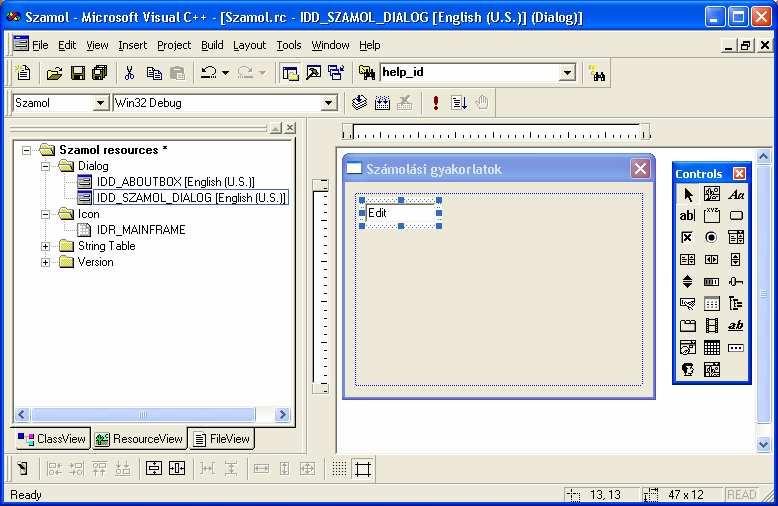Select the List Box control
Viewport: 778px width, 506px height.
coord(687,259)
